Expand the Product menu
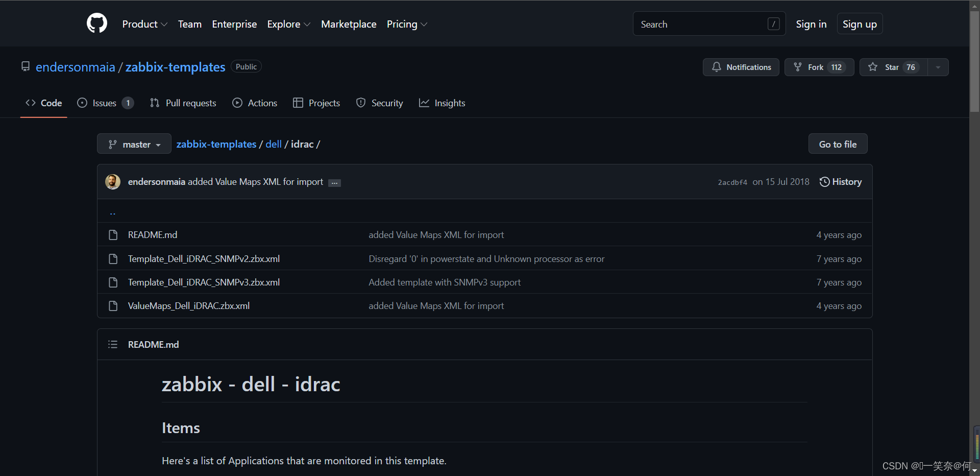Viewport: 980px width, 476px height. click(x=144, y=24)
